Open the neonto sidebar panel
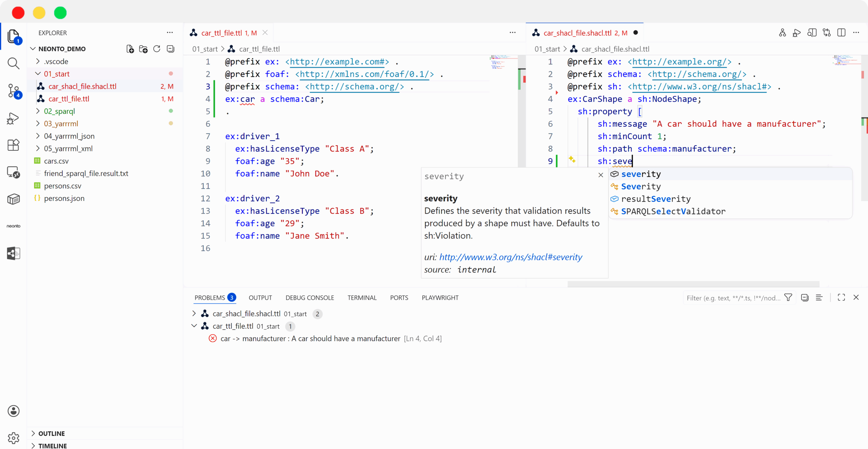This screenshot has width=868, height=449. click(x=13, y=226)
